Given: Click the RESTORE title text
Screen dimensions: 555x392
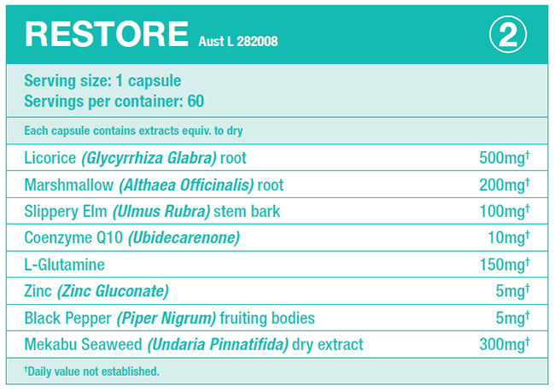Looking at the screenshot, I should point(106,34).
